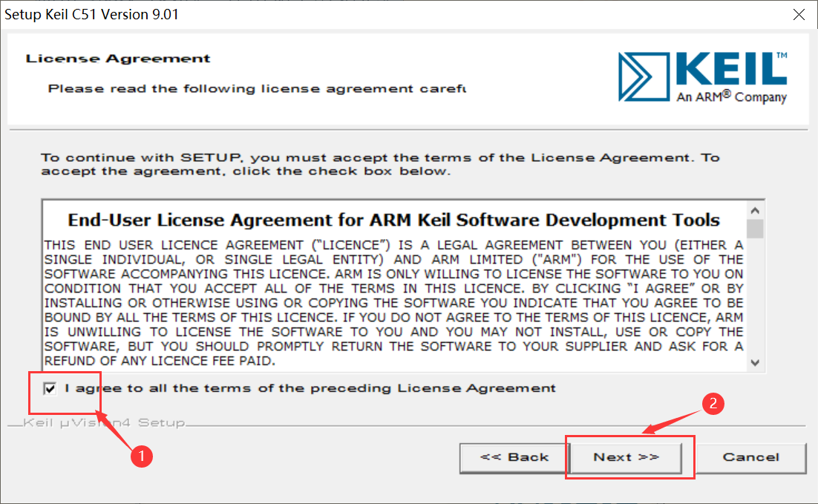Screen dimensions: 818x504
Task: Click the 'REFUND OF ANY LICENCE FEE PAID' line
Action: [160, 361]
